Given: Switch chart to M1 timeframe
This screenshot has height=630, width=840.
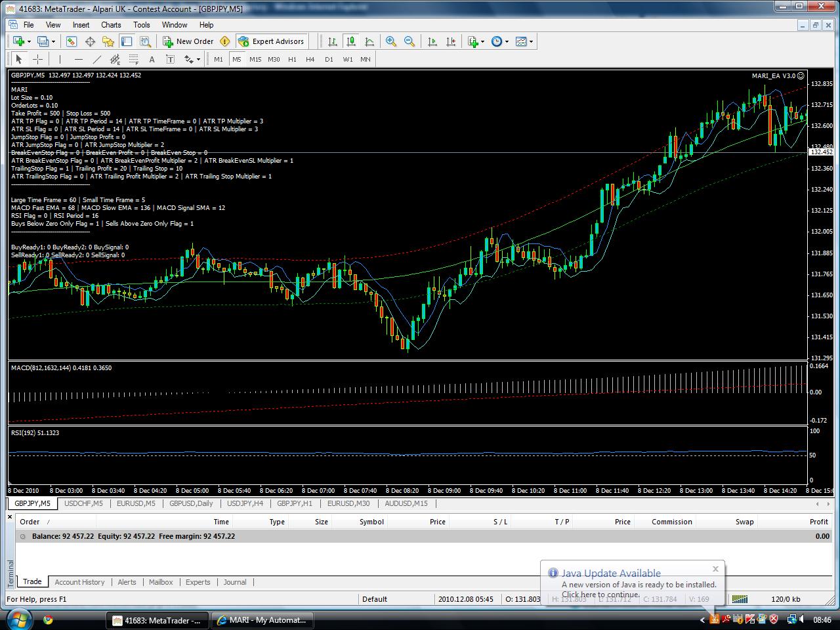Looking at the screenshot, I should click(219, 59).
